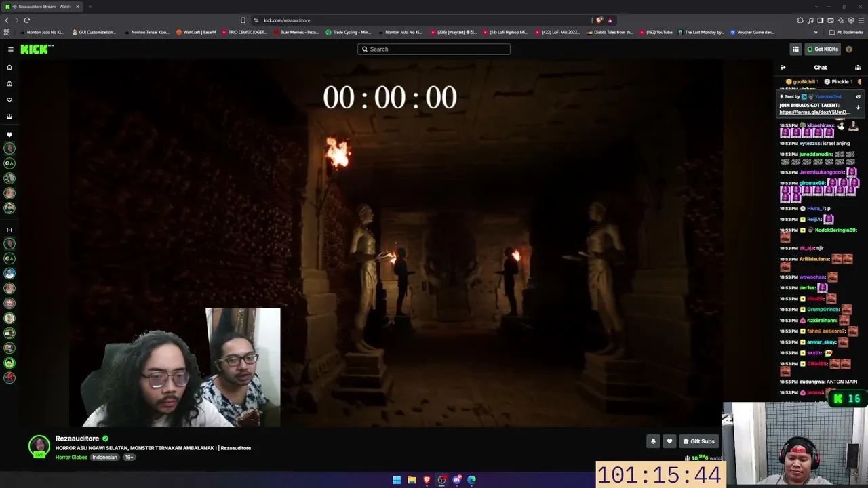The height and width of the screenshot is (488, 868).
Task: Open Microsoft Edge from taskbar
Action: (471, 480)
